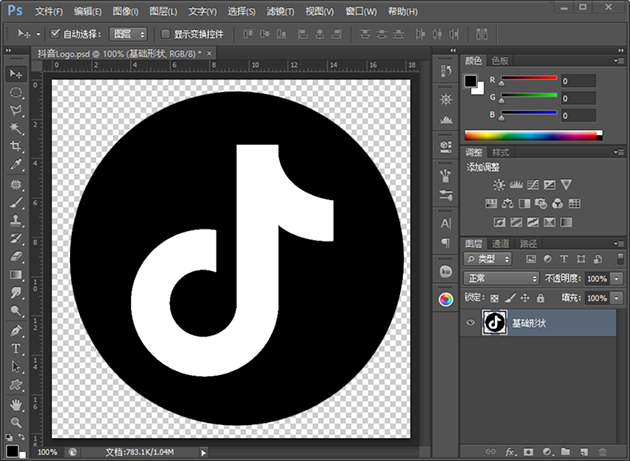630x461 pixels.
Task: Open the 文件(F) menu
Action: point(49,12)
